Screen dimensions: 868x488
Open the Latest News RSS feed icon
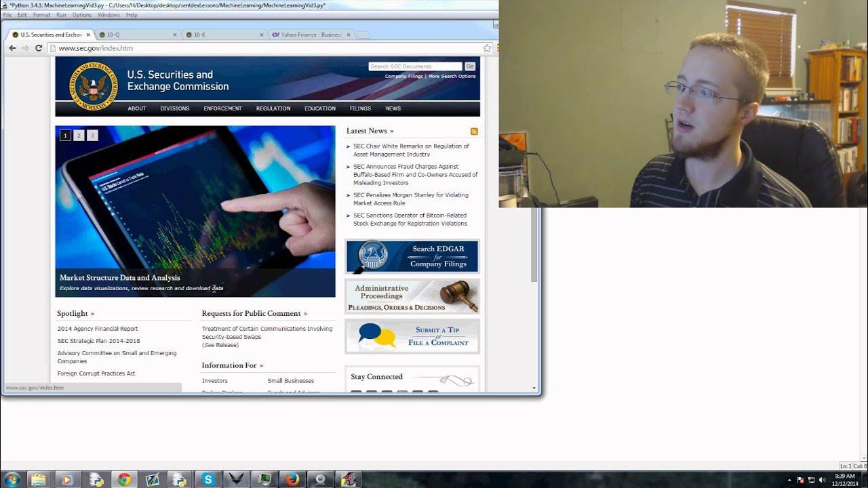pyautogui.click(x=474, y=131)
